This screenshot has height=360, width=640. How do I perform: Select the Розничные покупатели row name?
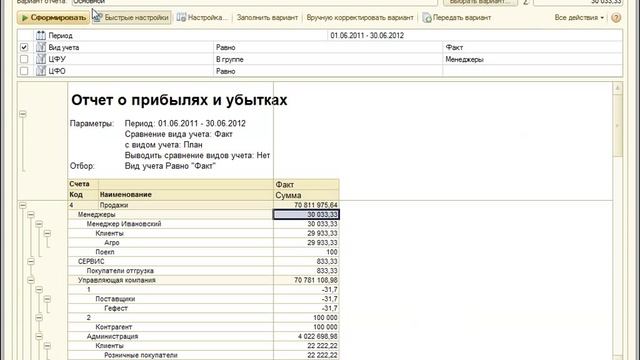tap(140, 356)
